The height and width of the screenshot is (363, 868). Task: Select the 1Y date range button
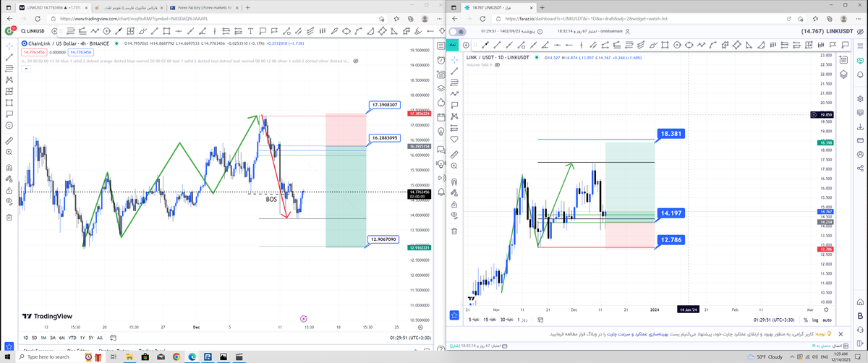coord(81,338)
